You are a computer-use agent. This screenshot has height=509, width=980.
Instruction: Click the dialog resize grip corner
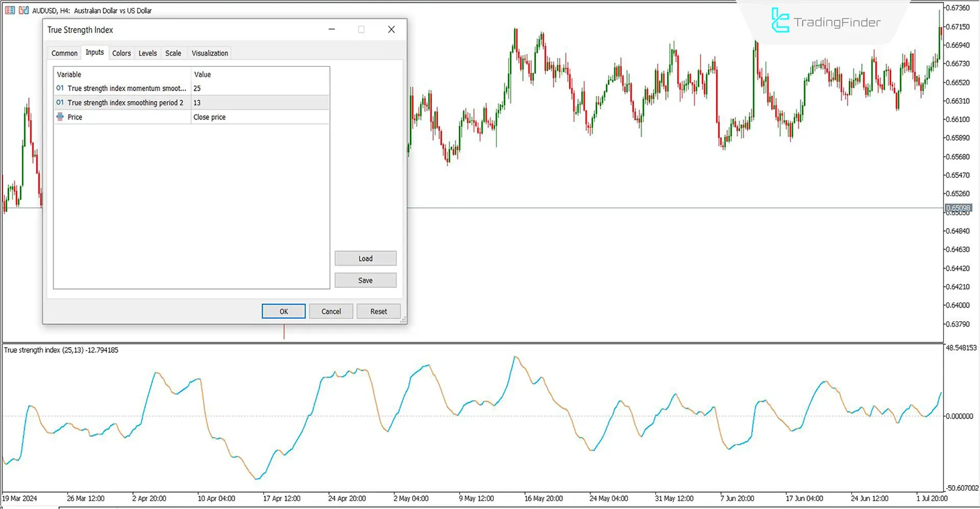click(403, 320)
